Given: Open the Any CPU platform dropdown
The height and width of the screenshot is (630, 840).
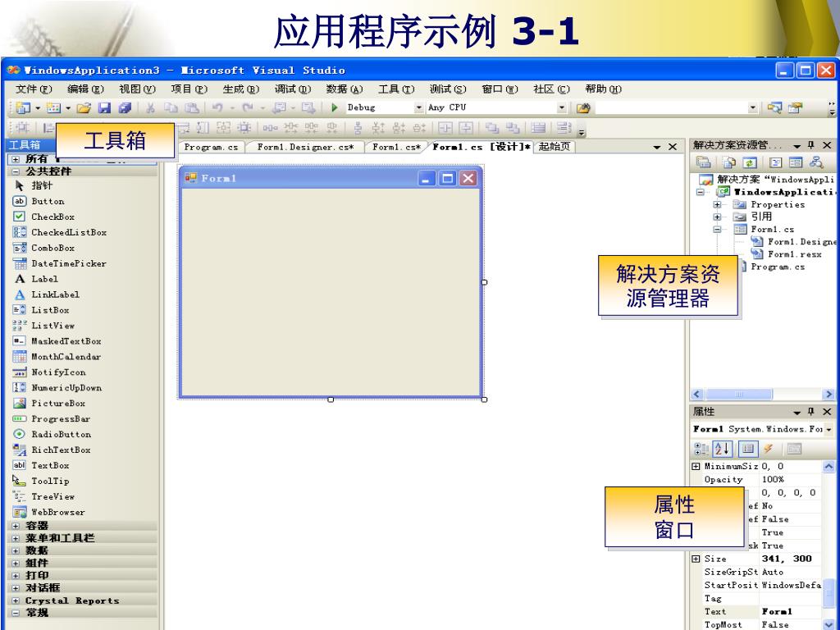Looking at the screenshot, I should coord(561,107).
